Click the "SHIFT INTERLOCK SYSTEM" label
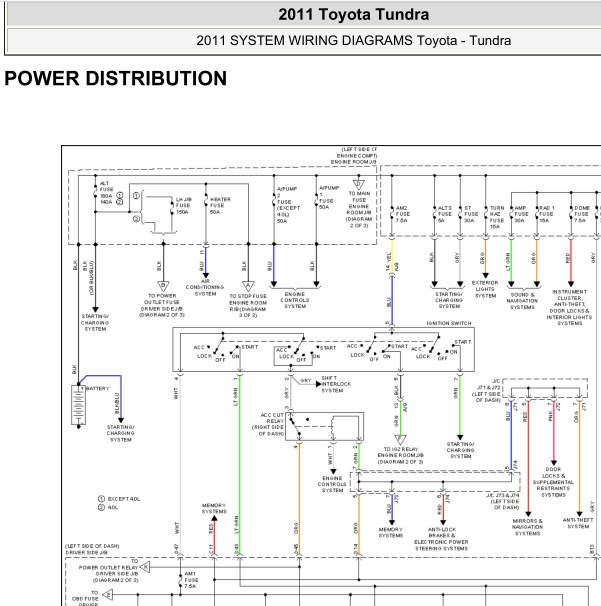Image resolution: width=601 pixels, height=606 pixels. (x=336, y=384)
